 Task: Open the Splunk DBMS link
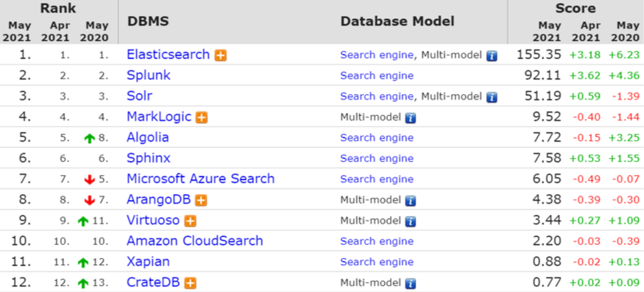(x=148, y=76)
